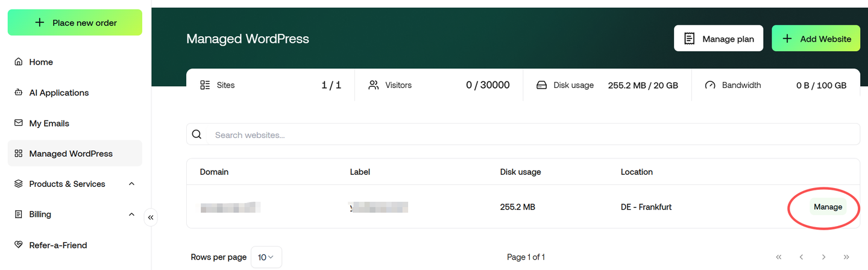
Task: Click the plus icon on Add Website
Action: 787,39
